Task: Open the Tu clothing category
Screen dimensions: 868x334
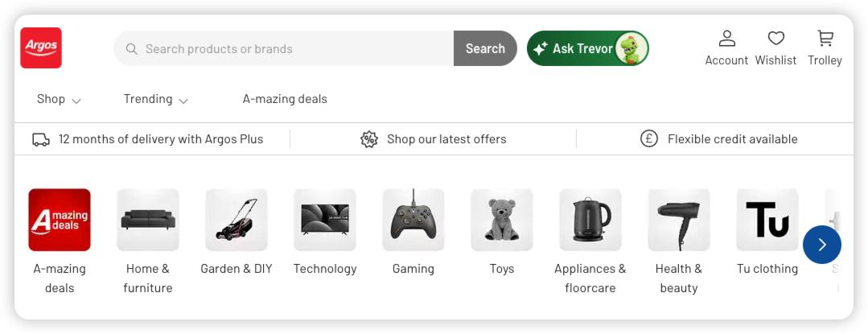Action: click(x=767, y=220)
